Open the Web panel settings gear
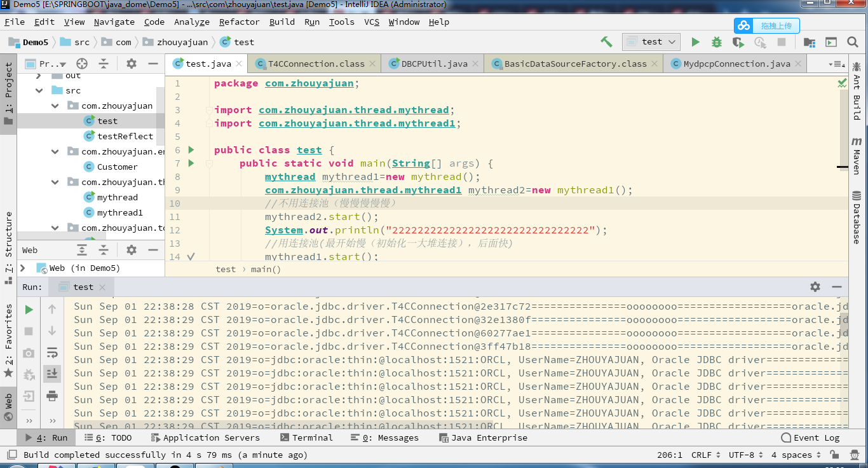 click(x=132, y=250)
